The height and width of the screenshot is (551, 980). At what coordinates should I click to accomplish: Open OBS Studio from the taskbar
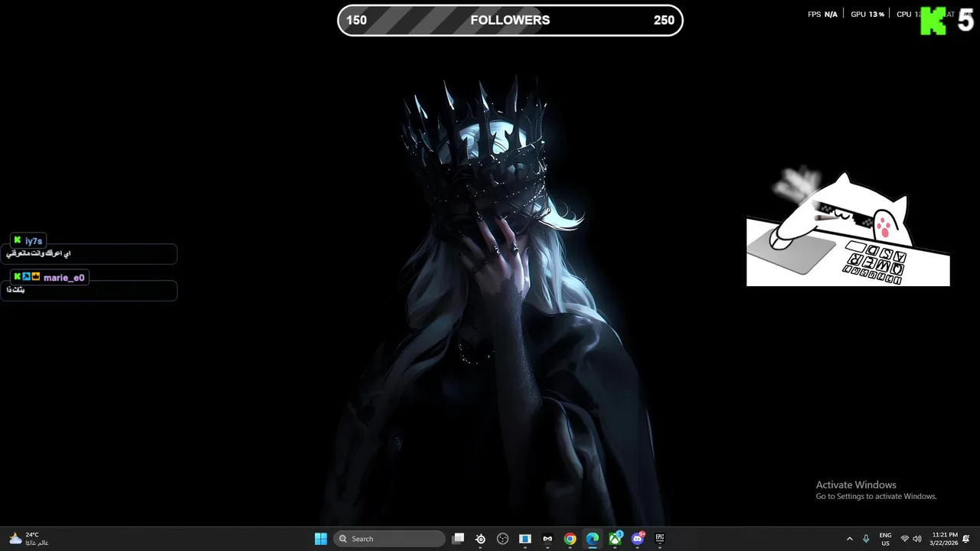pyautogui.click(x=502, y=539)
